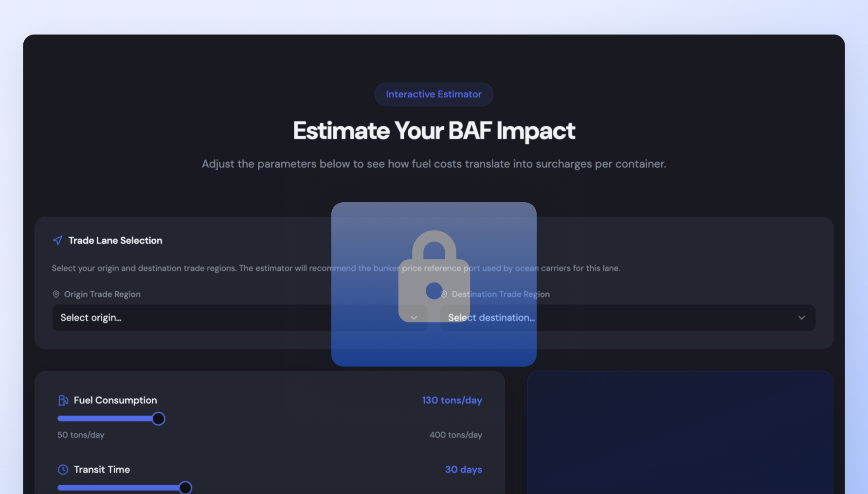This screenshot has width=868, height=494.
Task: Click the Transit Time slider handle
Action: [185, 487]
